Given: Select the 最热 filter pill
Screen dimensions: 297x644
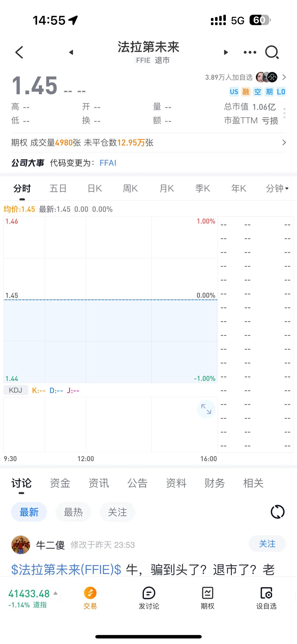Looking at the screenshot, I should [x=73, y=512].
